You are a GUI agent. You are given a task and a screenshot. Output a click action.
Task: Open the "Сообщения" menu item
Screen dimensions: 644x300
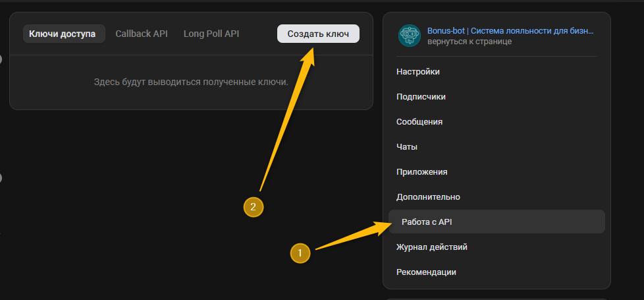(419, 122)
